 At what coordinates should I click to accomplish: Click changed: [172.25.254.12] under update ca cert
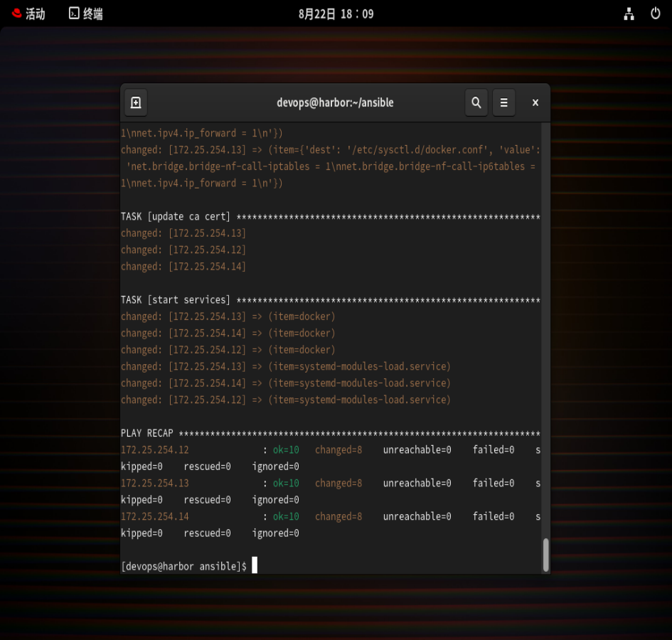click(x=183, y=250)
